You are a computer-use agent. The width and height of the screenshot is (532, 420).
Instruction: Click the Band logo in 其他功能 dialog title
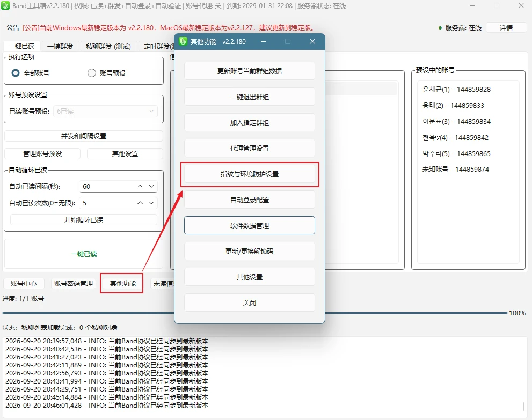(183, 41)
